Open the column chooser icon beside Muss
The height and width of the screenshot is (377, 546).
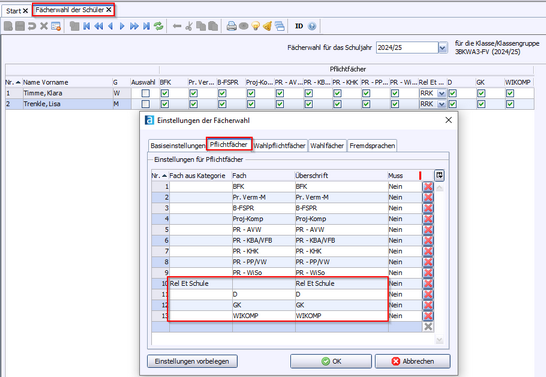click(x=439, y=175)
